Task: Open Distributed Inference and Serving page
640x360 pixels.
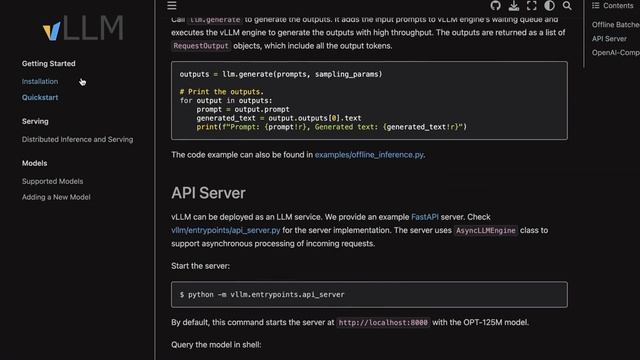Action: pyautogui.click(x=77, y=139)
